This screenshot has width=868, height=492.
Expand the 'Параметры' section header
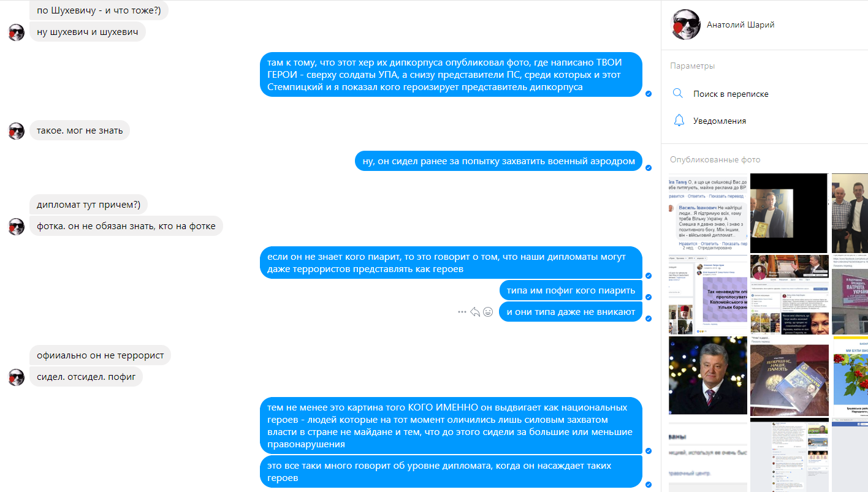[x=693, y=66]
